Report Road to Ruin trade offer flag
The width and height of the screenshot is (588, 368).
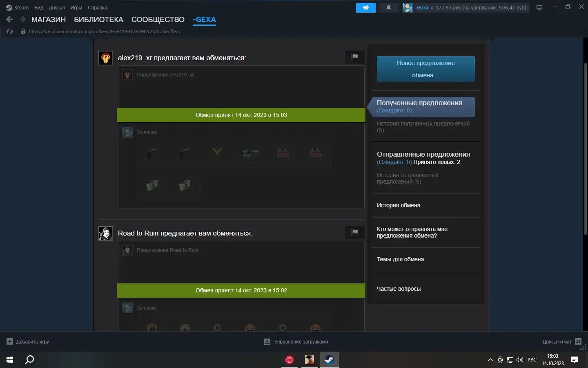coord(354,233)
